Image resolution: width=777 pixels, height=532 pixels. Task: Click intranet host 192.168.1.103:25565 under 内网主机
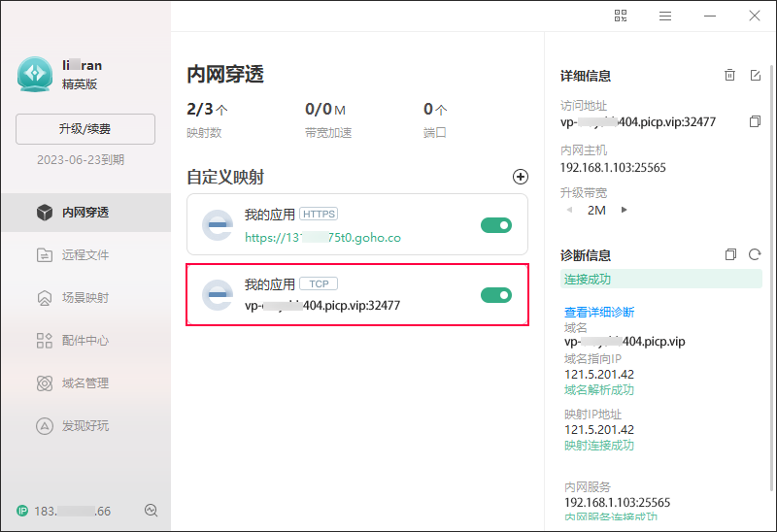613,167
